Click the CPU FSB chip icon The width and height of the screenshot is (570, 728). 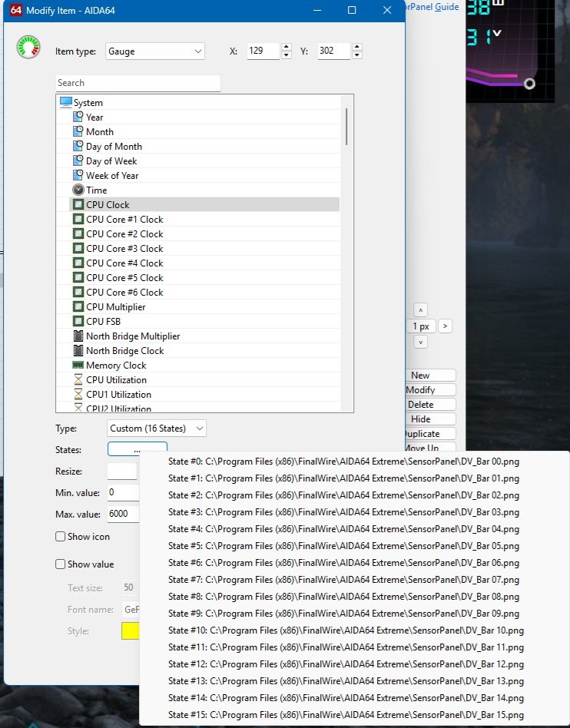click(x=78, y=321)
